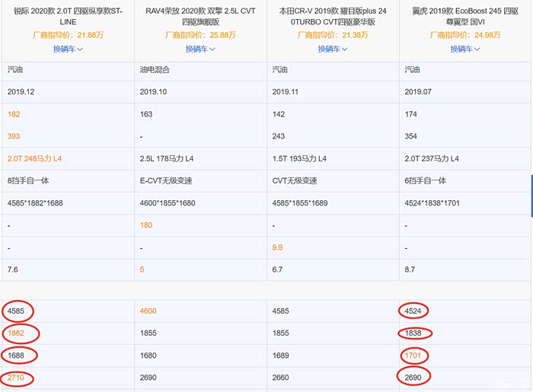Click engine cell 2.5L 178马力 L4
Screen dimensions: 533x392
click(x=167, y=158)
